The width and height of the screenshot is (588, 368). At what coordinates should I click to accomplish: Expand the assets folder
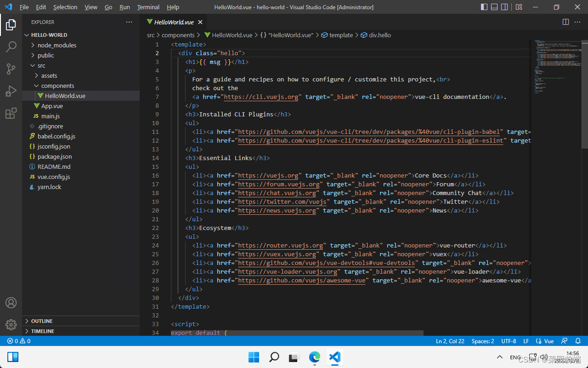tap(81, 75)
